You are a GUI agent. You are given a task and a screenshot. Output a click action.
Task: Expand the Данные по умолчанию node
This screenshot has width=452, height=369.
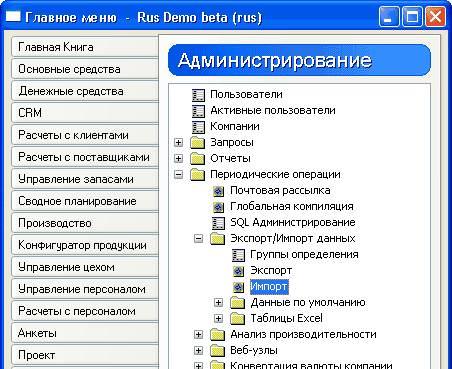[218, 303]
